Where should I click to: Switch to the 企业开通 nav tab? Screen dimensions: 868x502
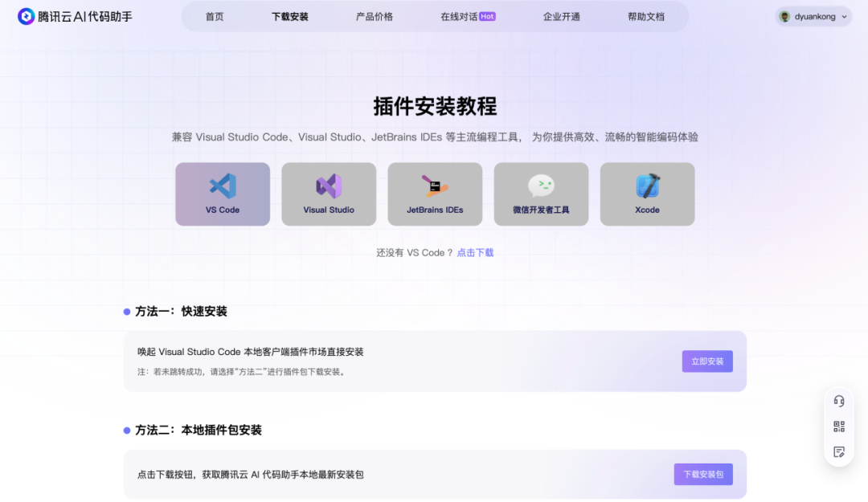click(x=561, y=16)
